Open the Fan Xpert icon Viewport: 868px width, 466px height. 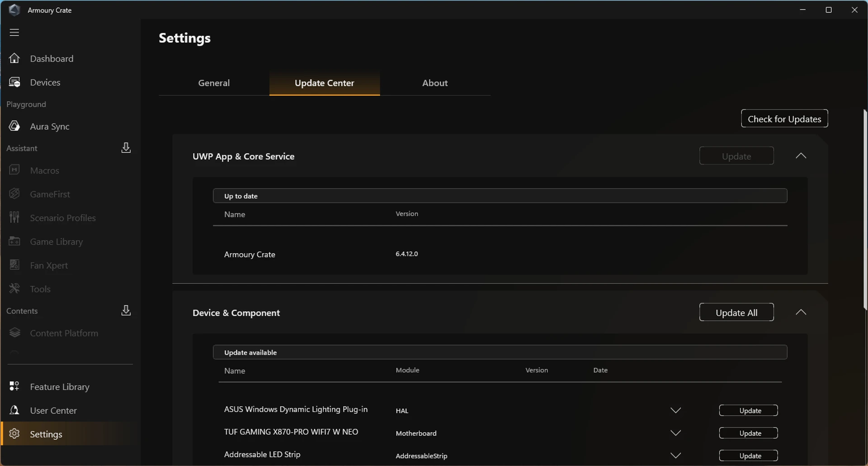coord(14,265)
